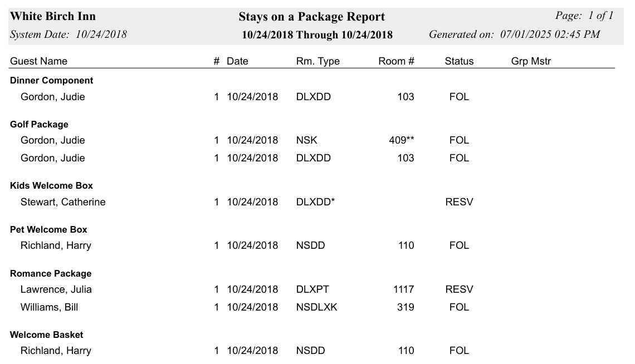Click the Pet Welcome Box heading
The width and height of the screenshot is (635, 364).
click(48, 229)
